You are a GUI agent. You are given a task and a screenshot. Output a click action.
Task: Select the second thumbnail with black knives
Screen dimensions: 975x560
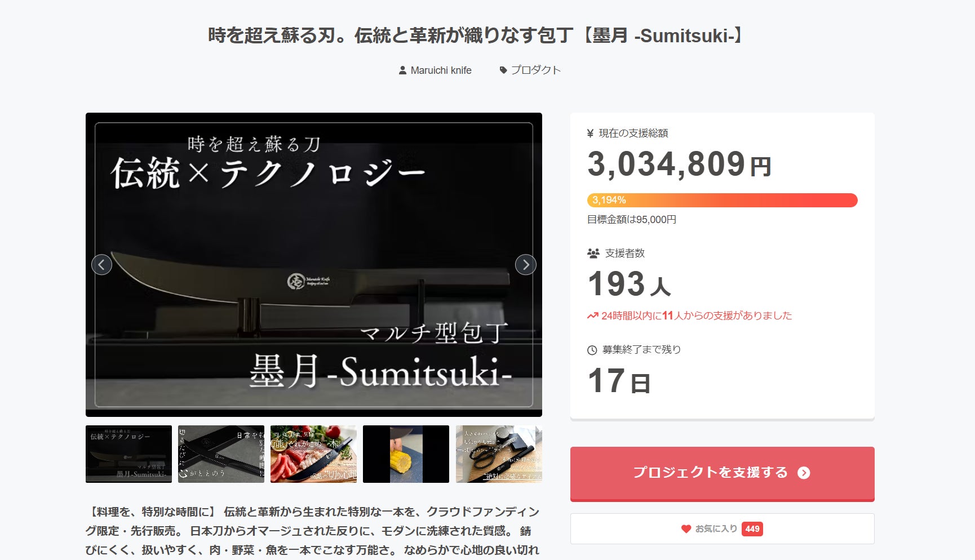(x=221, y=454)
